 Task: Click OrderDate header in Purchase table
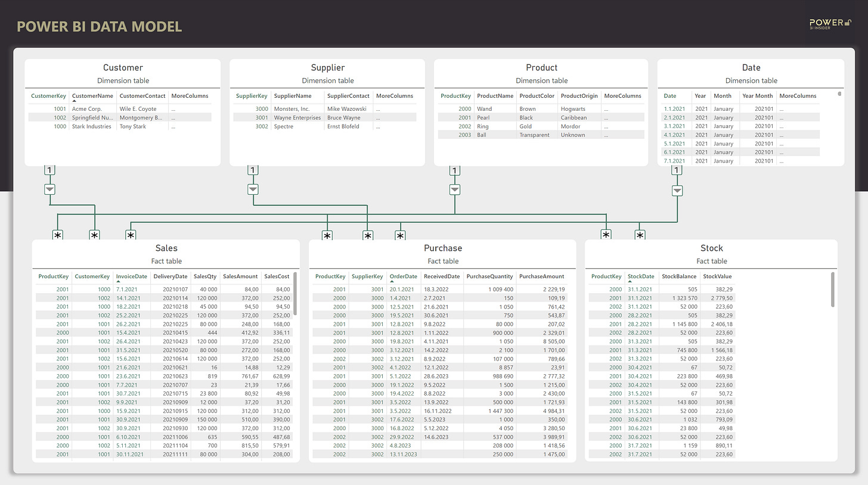tap(404, 276)
